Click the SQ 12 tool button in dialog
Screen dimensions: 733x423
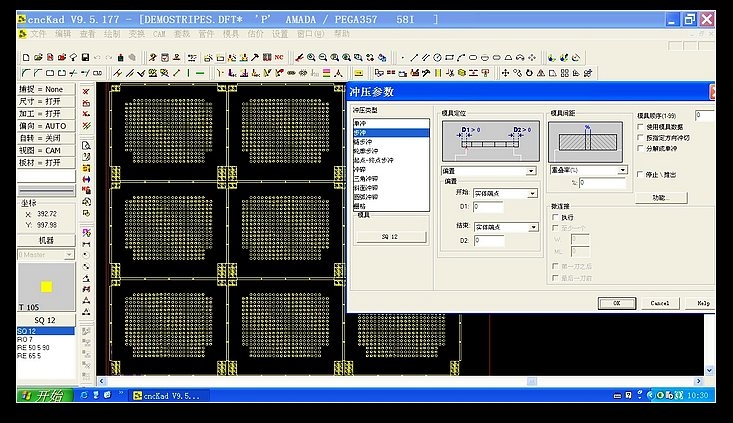[391, 237]
